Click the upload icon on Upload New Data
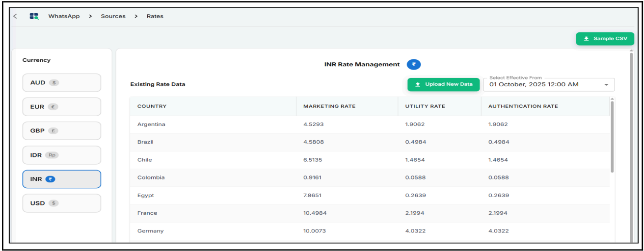 (418, 84)
